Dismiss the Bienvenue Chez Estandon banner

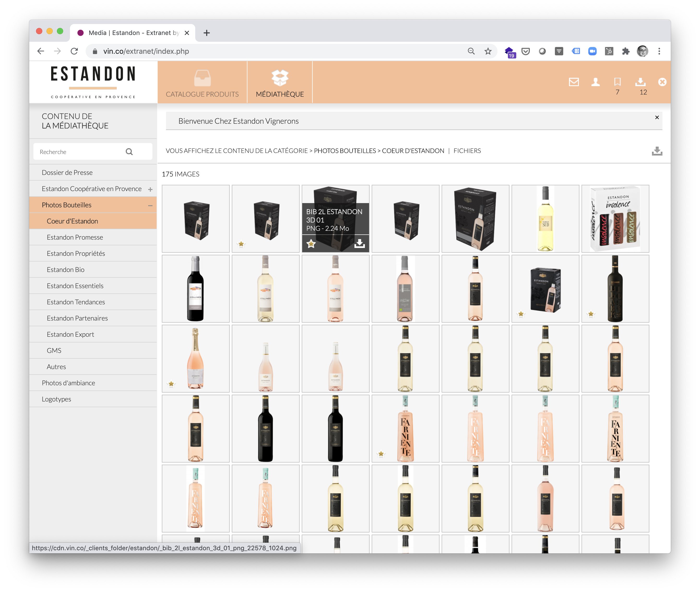coord(657,117)
